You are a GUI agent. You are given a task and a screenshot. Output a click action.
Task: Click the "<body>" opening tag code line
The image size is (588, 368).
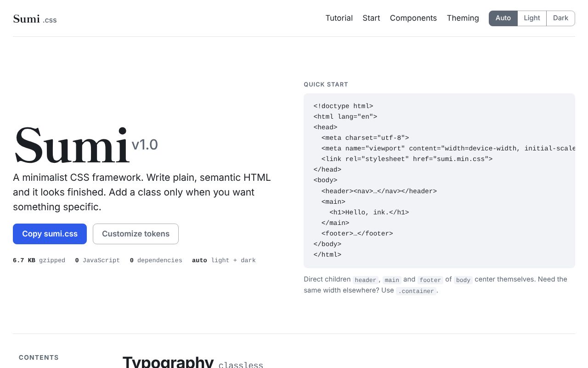pos(326,180)
